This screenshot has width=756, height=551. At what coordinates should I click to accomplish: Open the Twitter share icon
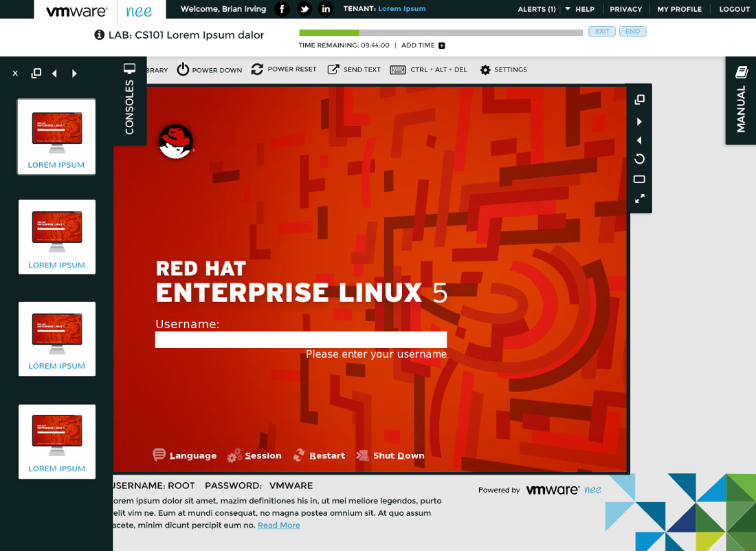tap(304, 9)
